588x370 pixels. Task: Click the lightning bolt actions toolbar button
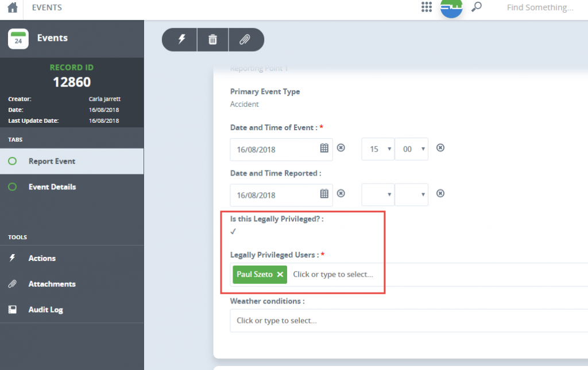[x=182, y=40]
